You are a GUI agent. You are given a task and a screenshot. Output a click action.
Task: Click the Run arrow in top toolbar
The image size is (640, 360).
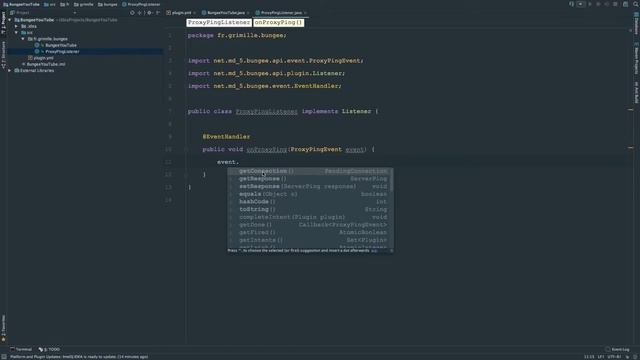click(590, 4)
